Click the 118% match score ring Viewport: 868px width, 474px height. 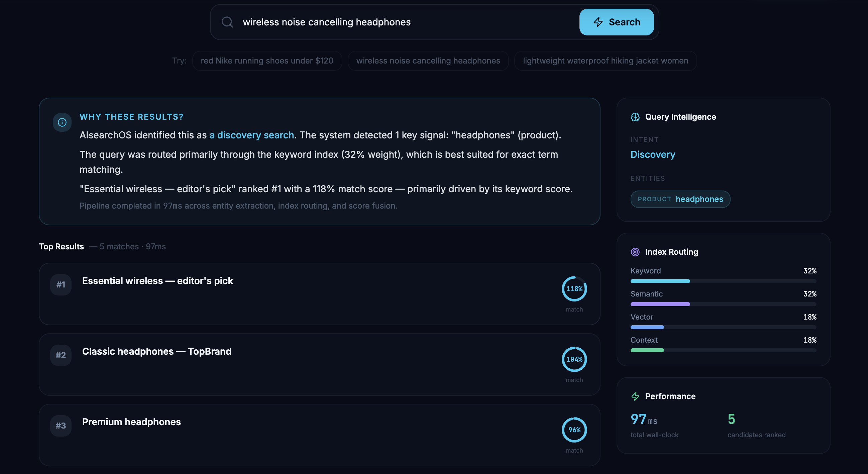[574, 289]
